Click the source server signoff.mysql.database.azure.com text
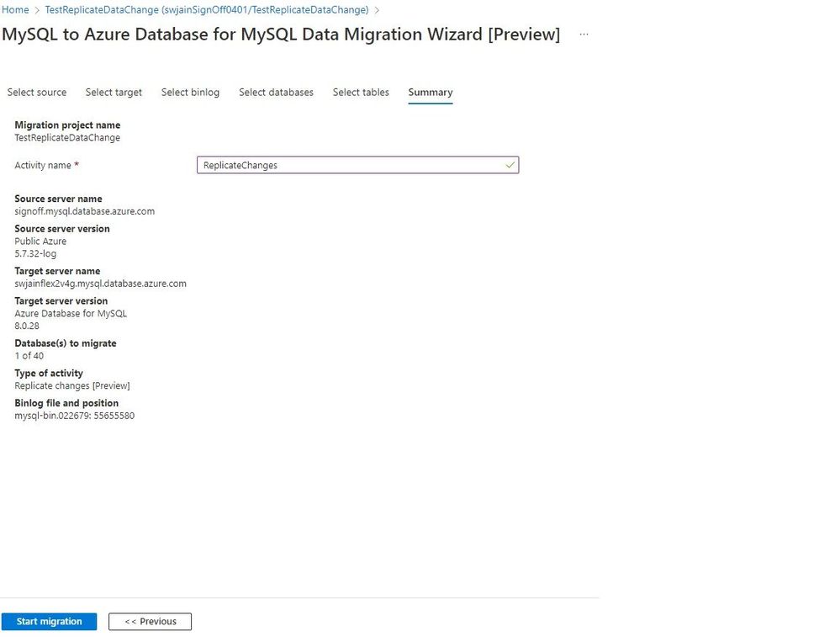Screen dimensions: 840x637 point(85,211)
